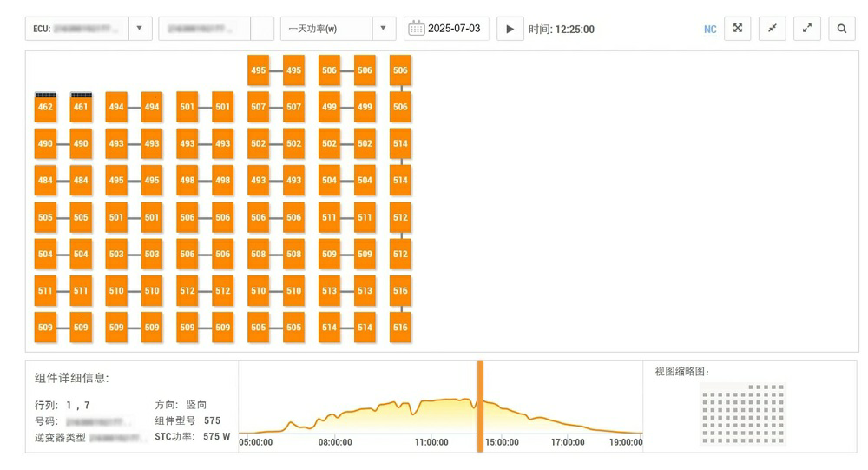This screenshot has height=470, width=868.
Task: Open the ECU dropdown arrow
Action: (x=140, y=29)
